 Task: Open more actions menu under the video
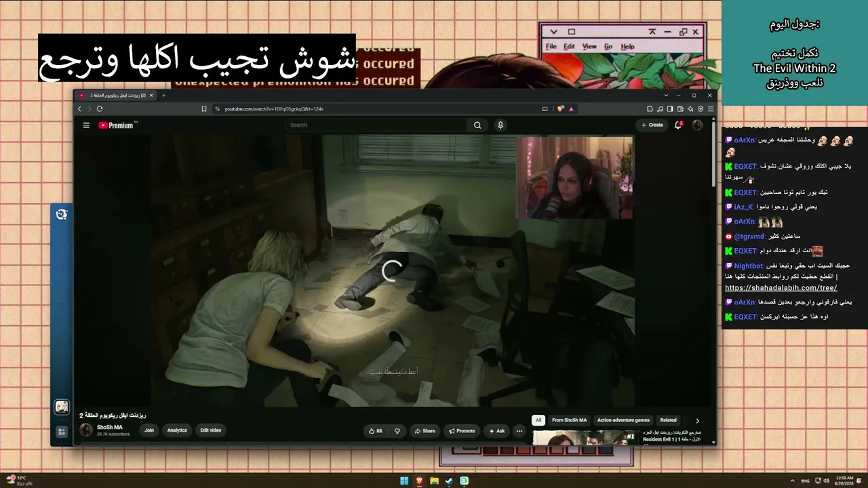(519, 430)
